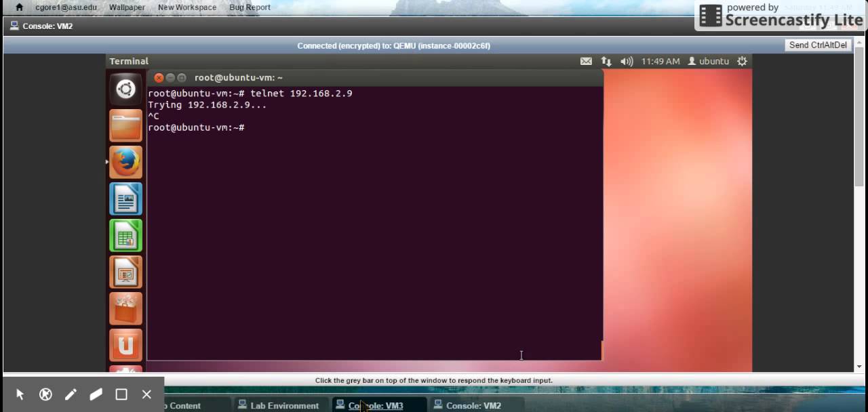Select the Screencastify mouse pointer tool
The height and width of the screenshot is (412, 868).
(20, 394)
